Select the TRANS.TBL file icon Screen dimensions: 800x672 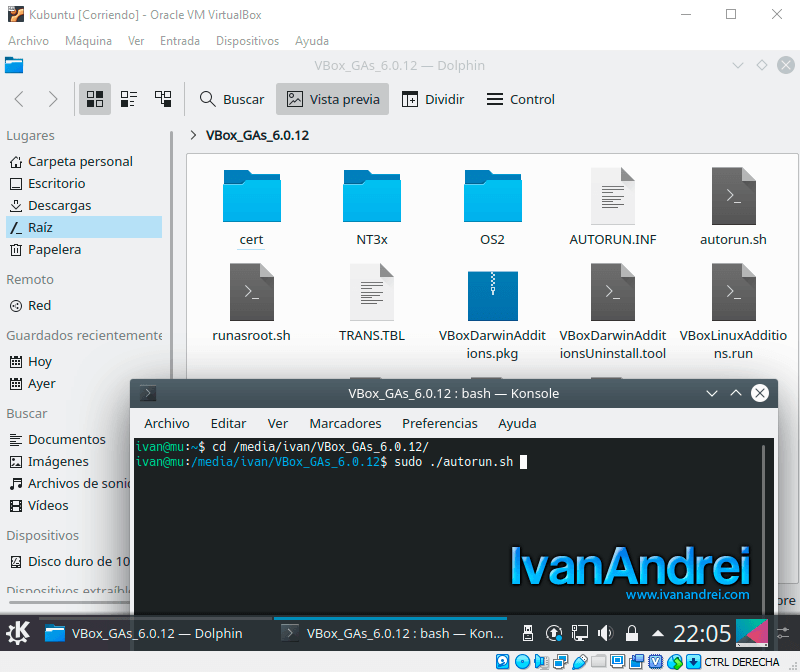(x=372, y=292)
